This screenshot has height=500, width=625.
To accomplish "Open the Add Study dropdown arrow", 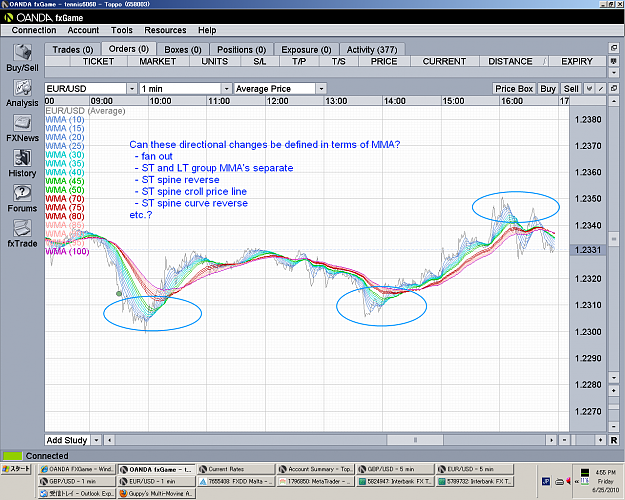I will [96, 440].
